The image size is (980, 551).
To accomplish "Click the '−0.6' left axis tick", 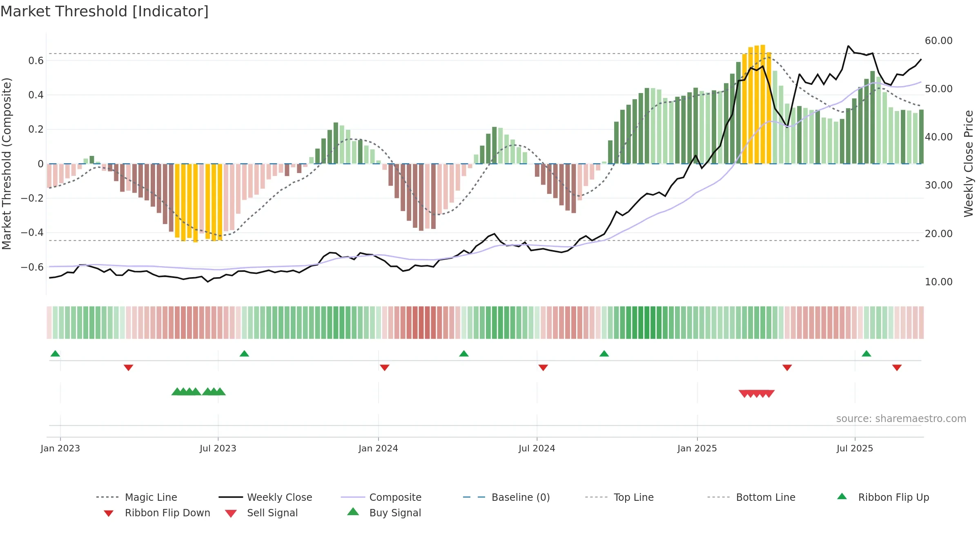I will click(32, 267).
